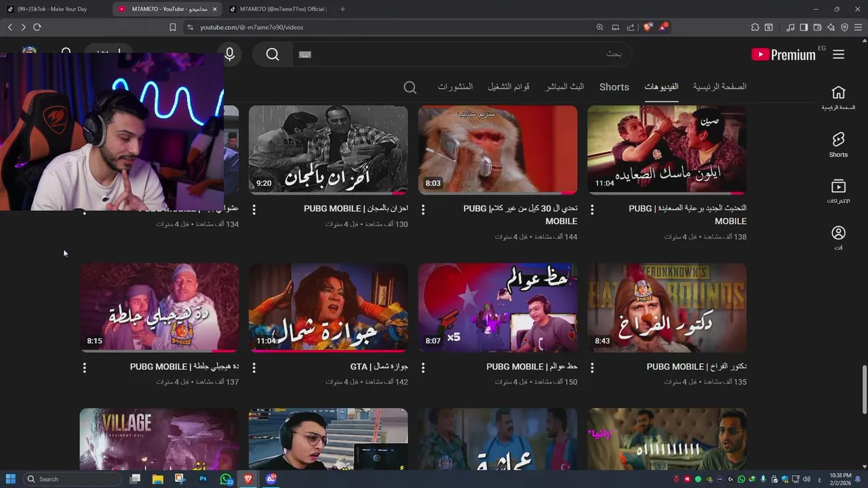Open the You account sidebar icon
This screenshot has width=868, height=488.
point(838,237)
